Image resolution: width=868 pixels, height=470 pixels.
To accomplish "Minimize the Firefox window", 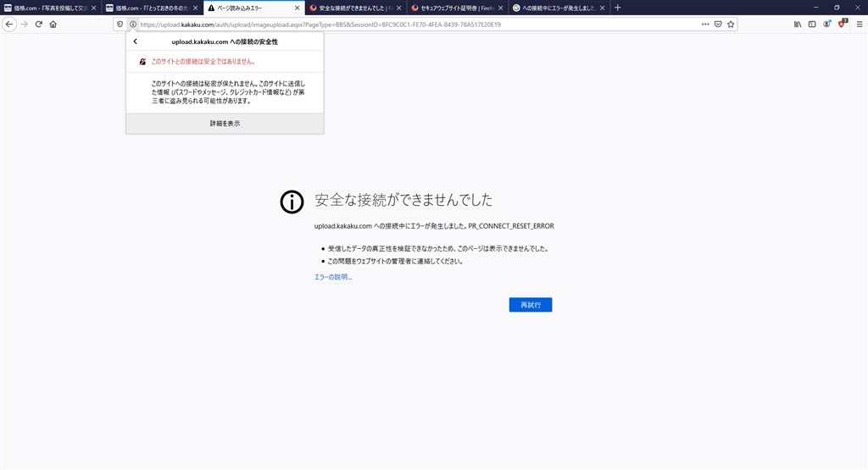I will (816, 7).
